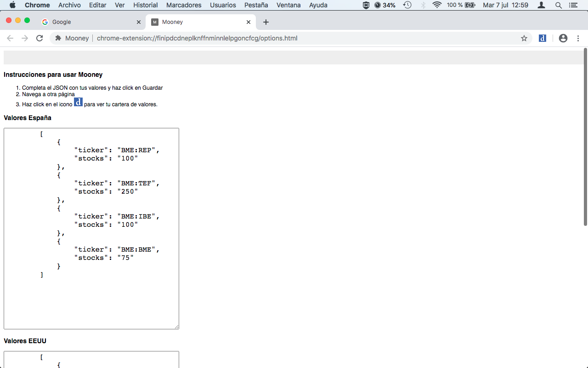
Task: Click the Valores España heading
Action: 28,118
